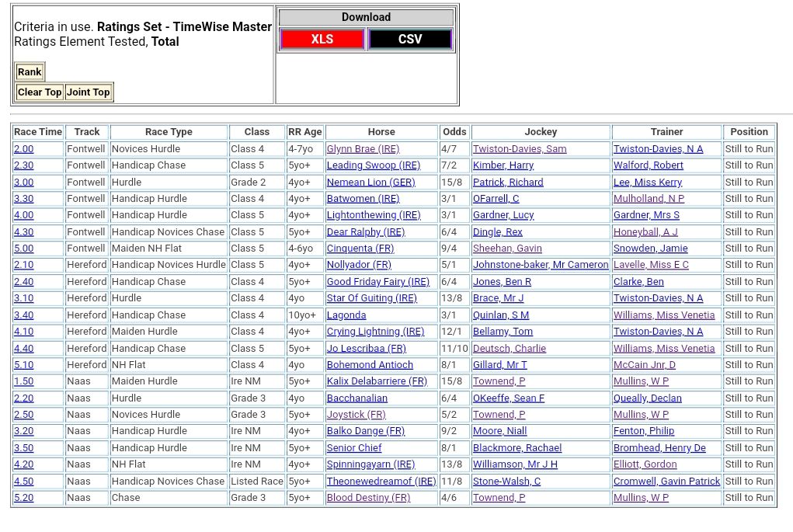View jockey Kimber, Harry
The height and width of the screenshot is (532, 793).
click(x=503, y=165)
